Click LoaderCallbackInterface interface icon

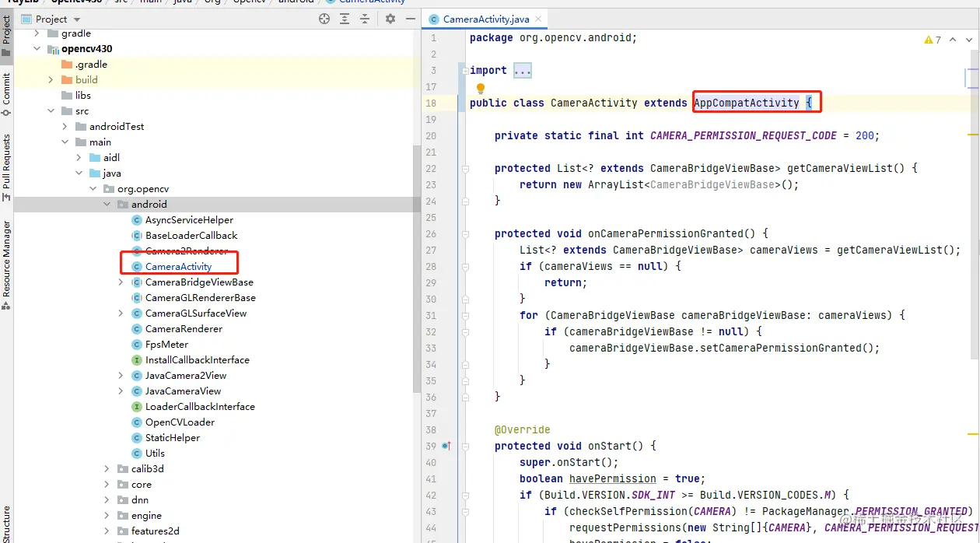[x=137, y=407]
